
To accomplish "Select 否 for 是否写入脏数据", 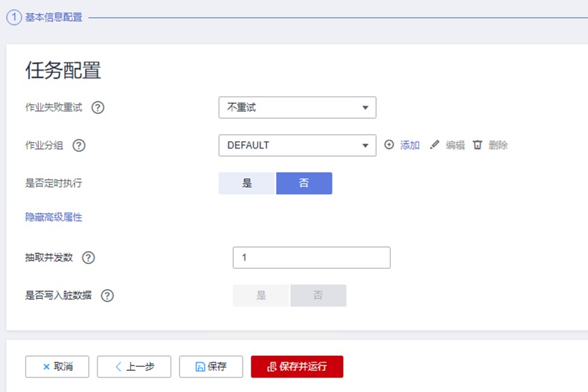I will tap(318, 295).
